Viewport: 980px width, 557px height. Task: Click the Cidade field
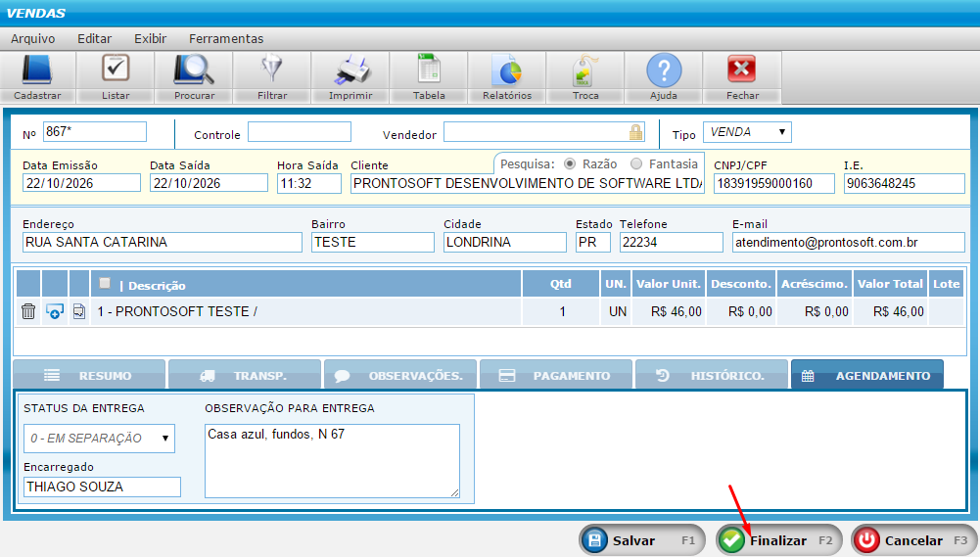coord(505,242)
